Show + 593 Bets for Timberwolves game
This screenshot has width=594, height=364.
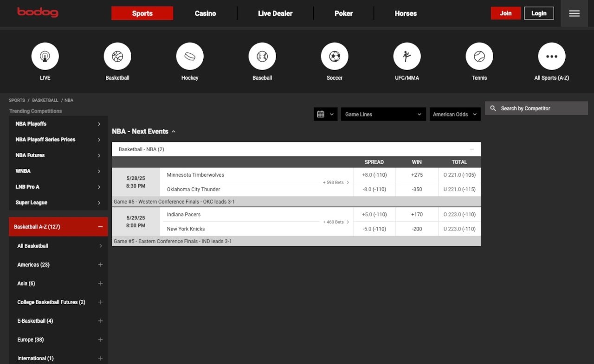(336, 182)
